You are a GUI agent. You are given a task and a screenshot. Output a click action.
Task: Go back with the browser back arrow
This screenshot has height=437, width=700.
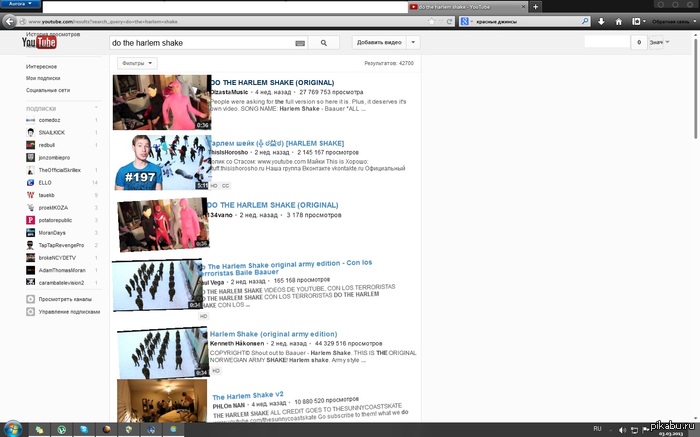(x=9, y=21)
